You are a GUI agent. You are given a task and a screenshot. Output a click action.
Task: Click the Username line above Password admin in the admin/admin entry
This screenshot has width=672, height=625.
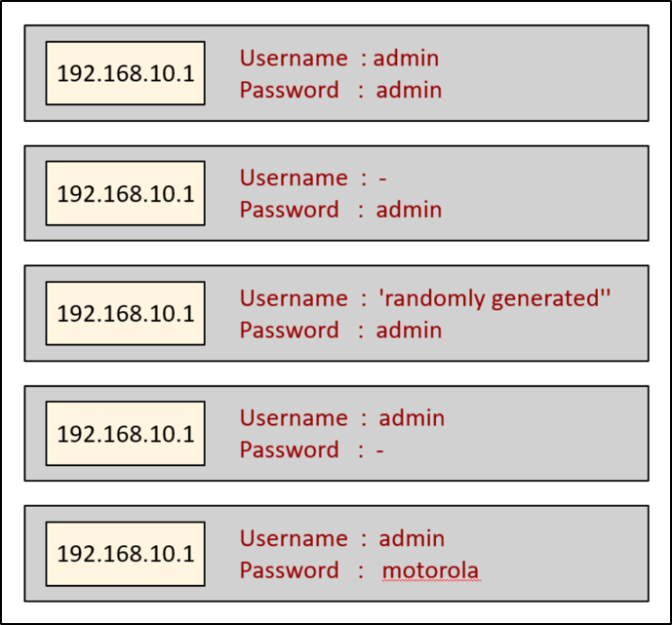(x=339, y=59)
